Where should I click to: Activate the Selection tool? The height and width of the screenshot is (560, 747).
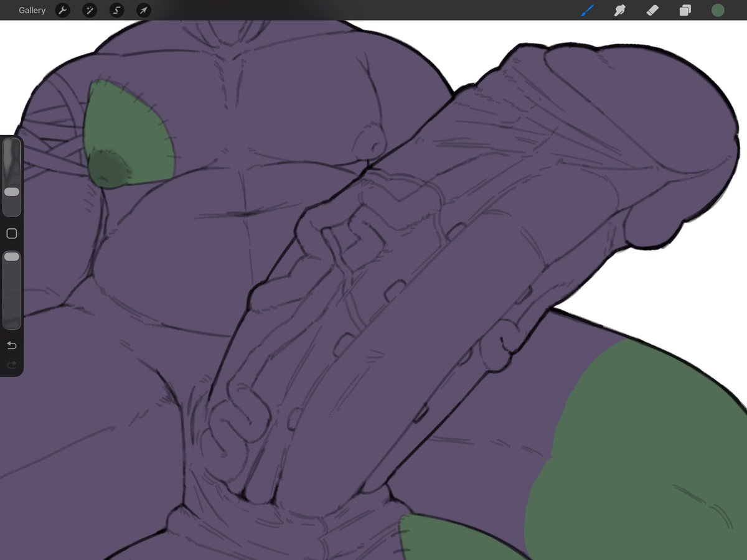116,10
